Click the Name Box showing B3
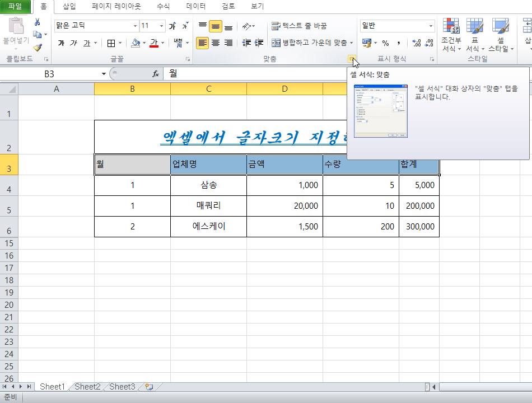 pyautogui.click(x=49, y=74)
